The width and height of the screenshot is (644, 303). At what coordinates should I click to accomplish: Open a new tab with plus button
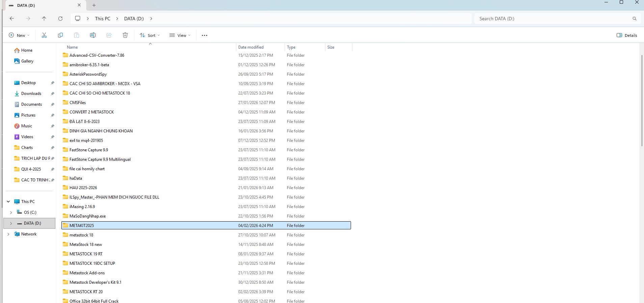pos(94,5)
